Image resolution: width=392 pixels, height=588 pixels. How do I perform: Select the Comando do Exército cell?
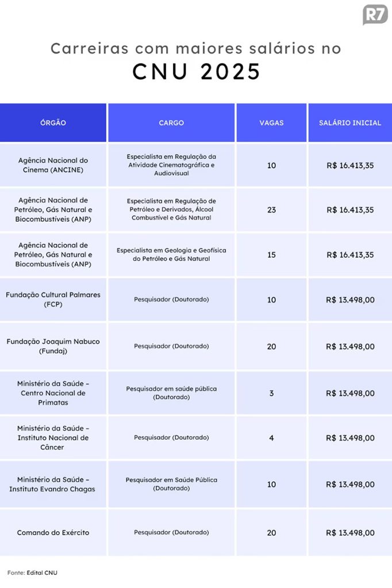click(x=53, y=532)
